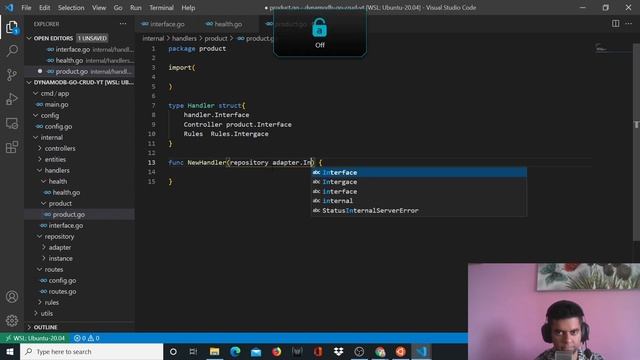
Task: Open Explorer panel More Actions ellipsis
Action: coord(123,24)
